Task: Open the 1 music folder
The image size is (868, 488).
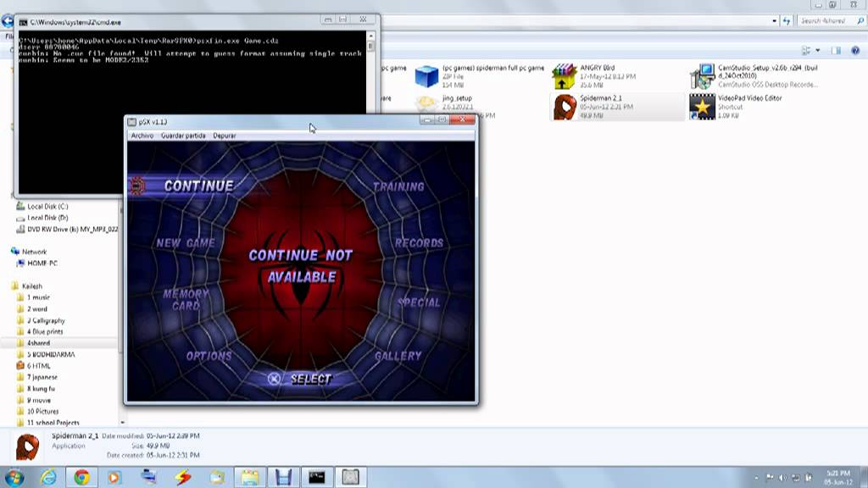Action: [x=38, y=297]
